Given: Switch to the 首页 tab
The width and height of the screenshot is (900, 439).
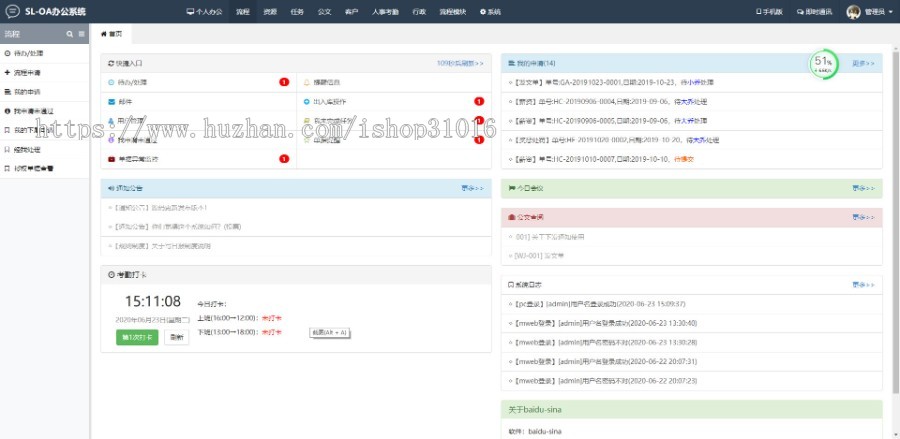Looking at the screenshot, I should (x=111, y=34).
